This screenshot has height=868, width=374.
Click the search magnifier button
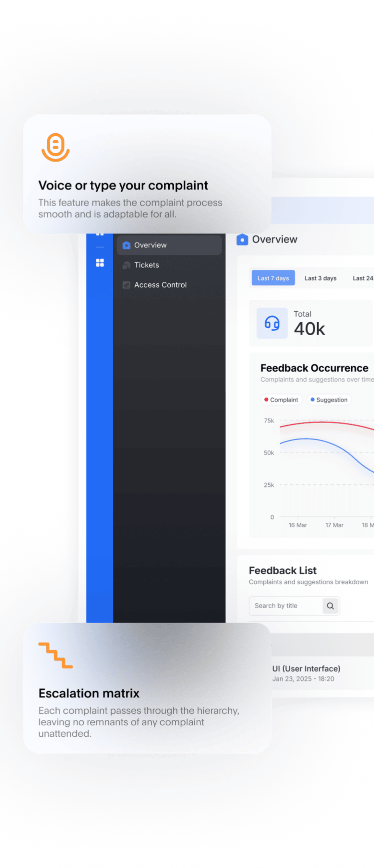(331, 606)
